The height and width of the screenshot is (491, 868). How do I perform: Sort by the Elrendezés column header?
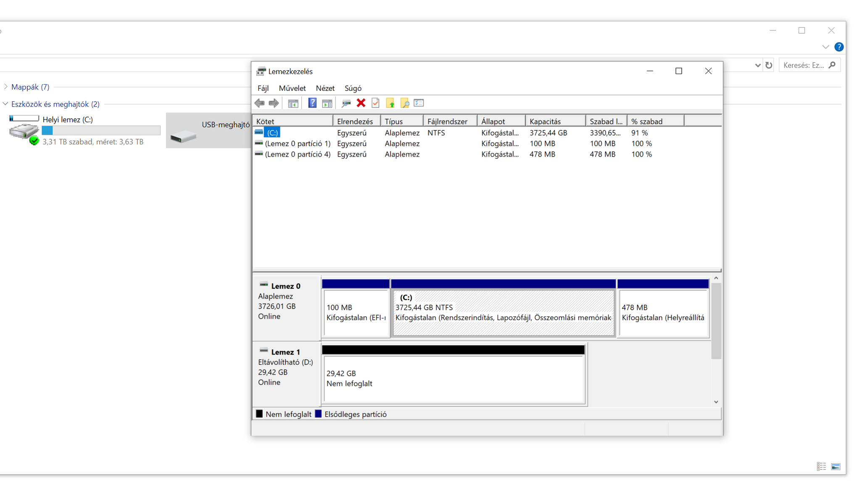point(357,121)
